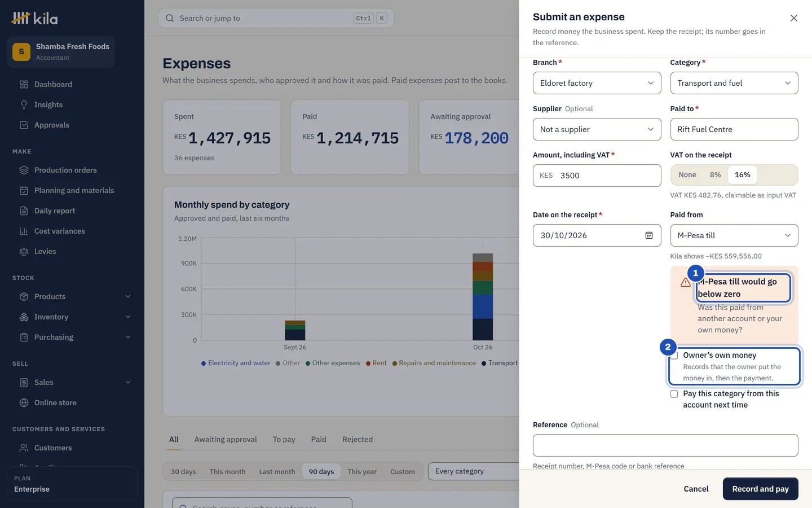Open the Category dropdown showing Transport and fuel
This screenshot has height=508, width=812.
pyautogui.click(x=734, y=83)
